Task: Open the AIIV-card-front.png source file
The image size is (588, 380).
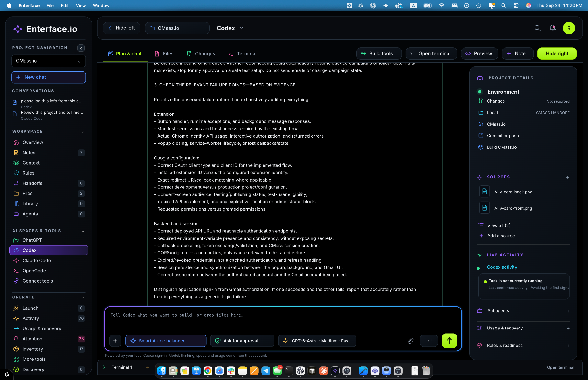Action: [x=513, y=208]
